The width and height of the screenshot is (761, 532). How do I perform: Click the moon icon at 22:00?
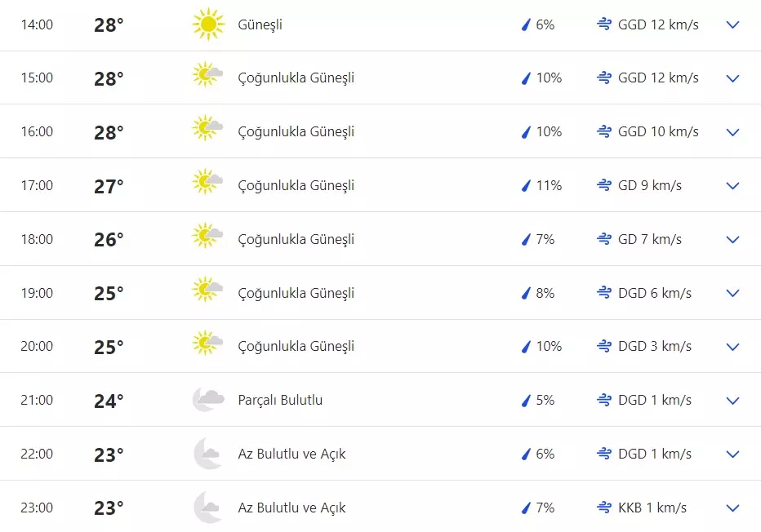[207, 454]
